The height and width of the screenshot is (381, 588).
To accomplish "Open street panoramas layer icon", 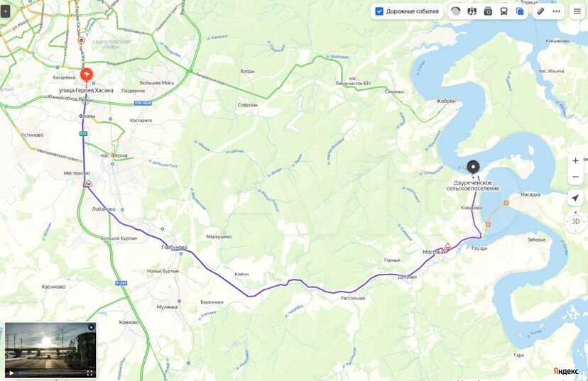I will click(x=472, y=11).
